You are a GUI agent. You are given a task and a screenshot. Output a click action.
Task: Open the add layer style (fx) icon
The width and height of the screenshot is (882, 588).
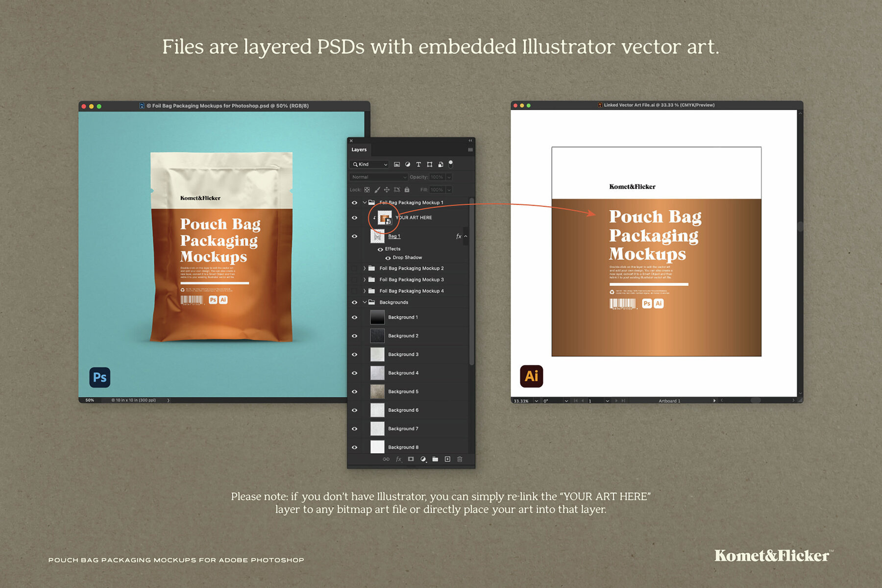[398, 459]
